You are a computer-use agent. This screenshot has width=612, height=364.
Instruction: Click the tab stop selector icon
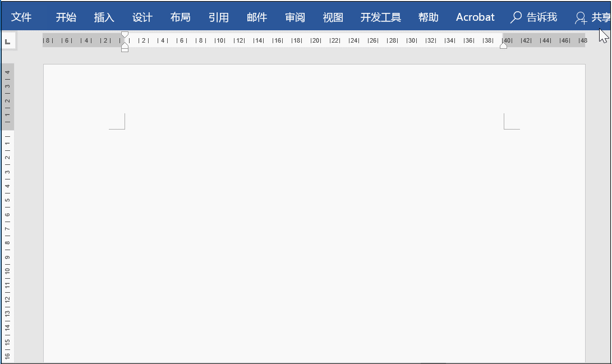(x=7, y=42)
